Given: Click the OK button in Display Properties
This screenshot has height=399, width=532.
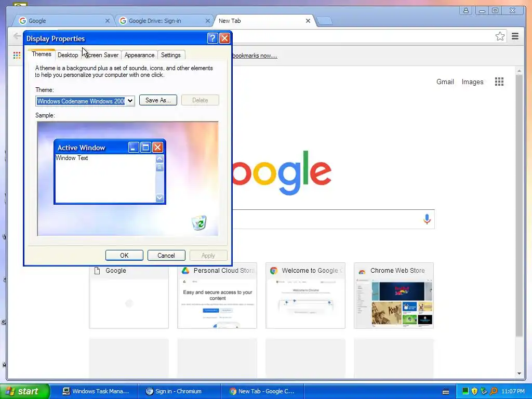Looking at the screenshot, I should [124, 256].
